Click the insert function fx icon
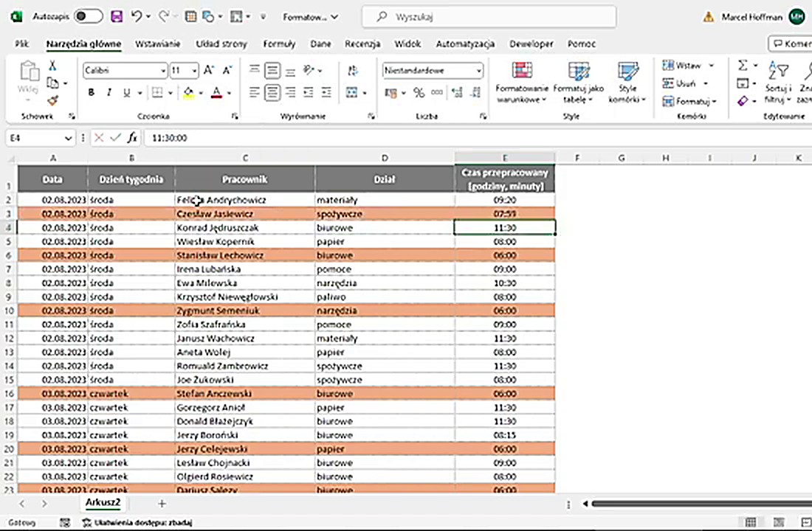 (132, 138)
